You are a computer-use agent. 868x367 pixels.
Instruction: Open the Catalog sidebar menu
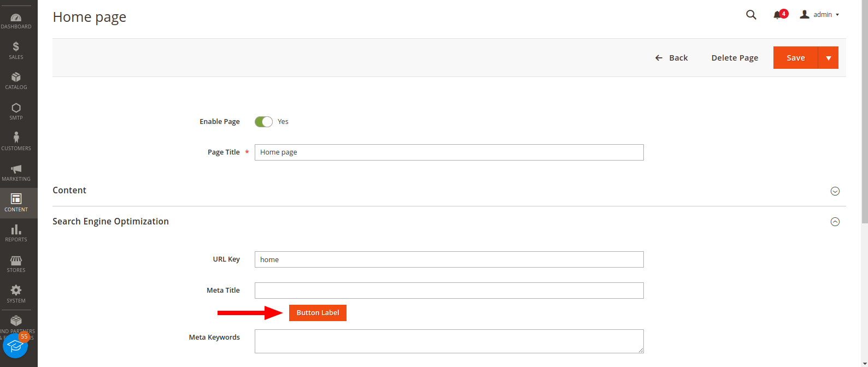point(16,81)
